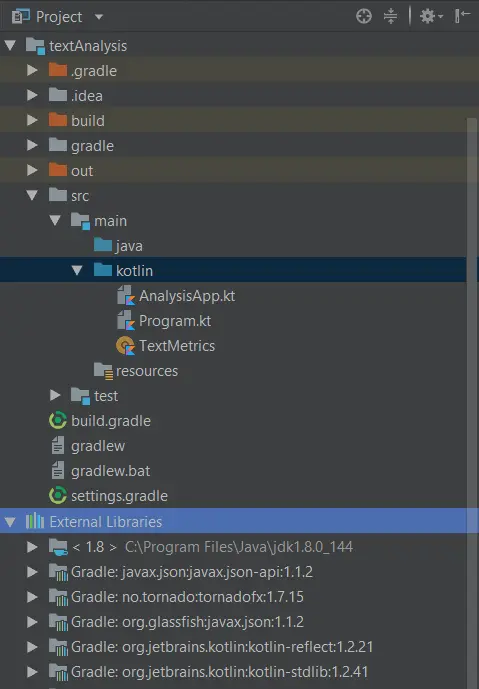Screen dimensions: 479x689
Task: Select the gradlew.bat file
Action: tap(111, 471)
